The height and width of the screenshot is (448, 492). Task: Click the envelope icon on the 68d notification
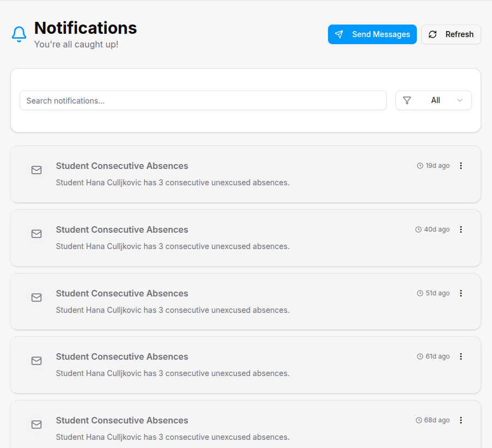(37, 425)
